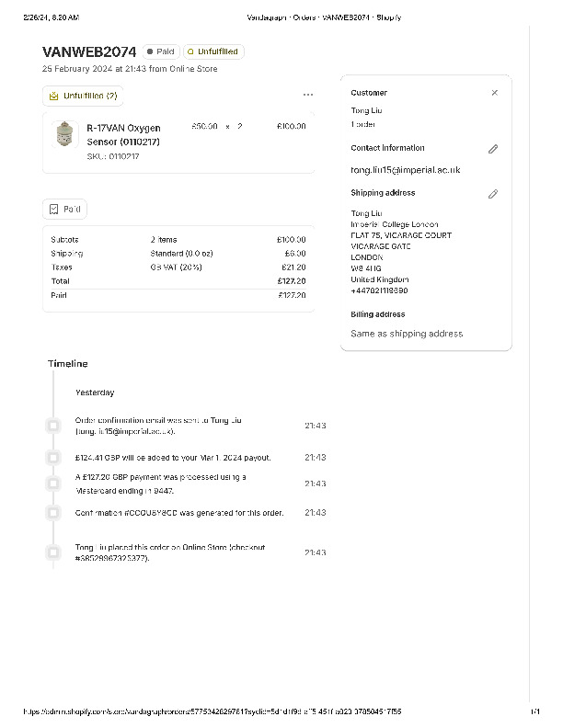The image size is (563, 728).
Task: Close the Customer panel with the X
Action: [494, 93]
